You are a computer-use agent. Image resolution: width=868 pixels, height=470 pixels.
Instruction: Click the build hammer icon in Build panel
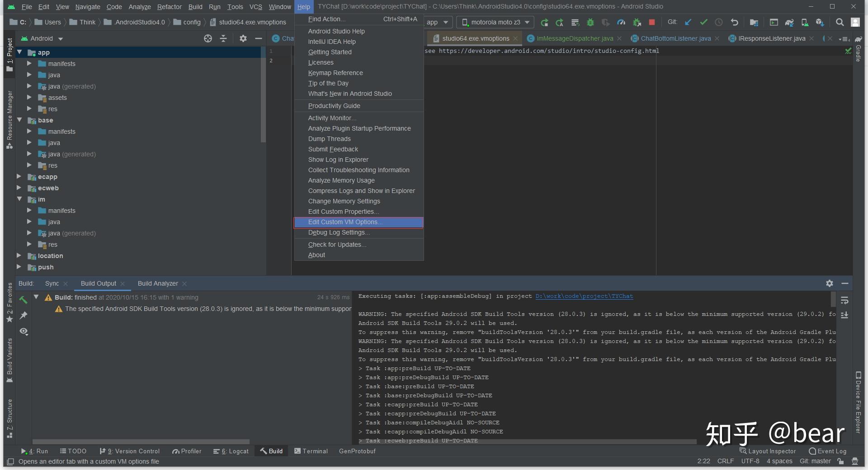pyautogui.click(x=24, y=299)
